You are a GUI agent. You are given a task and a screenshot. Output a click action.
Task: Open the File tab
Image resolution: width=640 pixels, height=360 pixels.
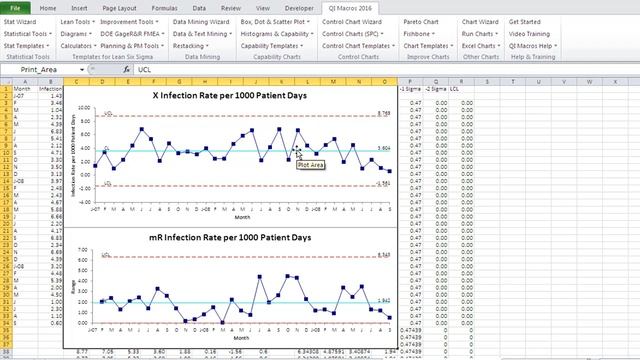point(15,8)
